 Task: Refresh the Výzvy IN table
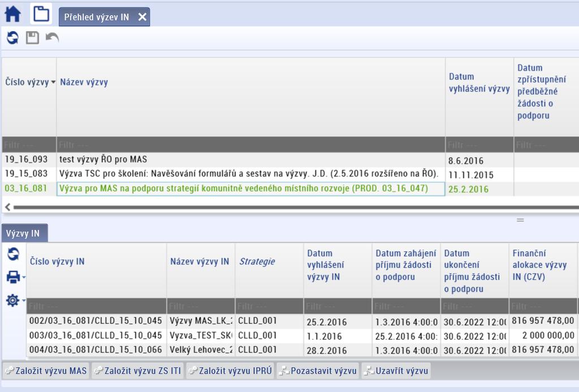click(14, 254)
